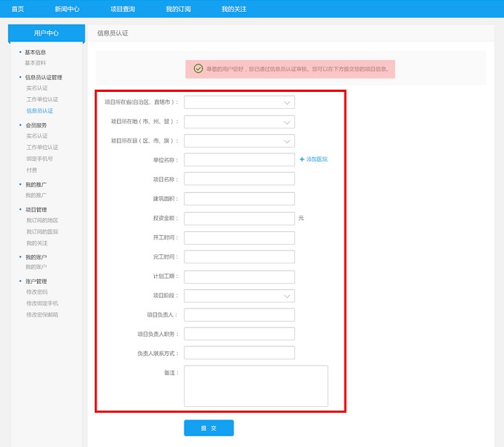Open 修改密码 under 账户管理
The width and height of the screenshot is (504, 447).
click(36, 292)
